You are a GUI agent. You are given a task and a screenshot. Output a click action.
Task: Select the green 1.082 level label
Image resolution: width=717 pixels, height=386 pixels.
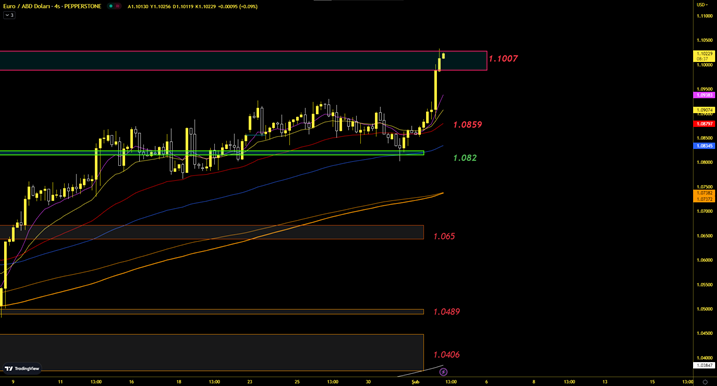pos(465,158)
